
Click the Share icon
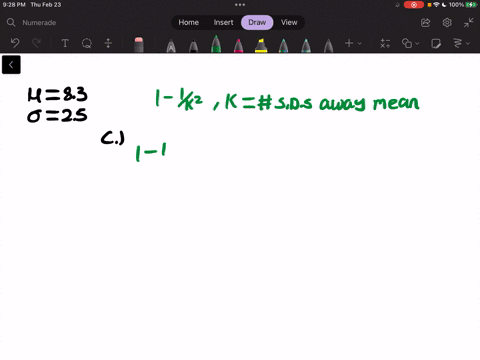coord(425,22)
